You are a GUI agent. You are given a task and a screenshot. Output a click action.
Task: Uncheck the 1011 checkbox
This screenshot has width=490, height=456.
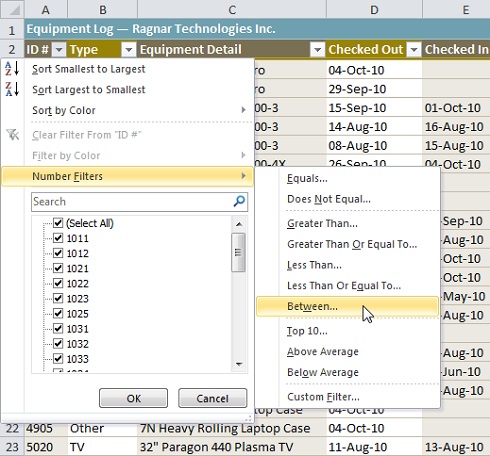[x=58, y=238]
